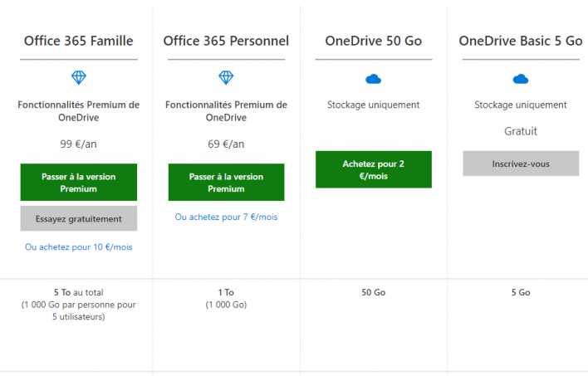Click the 99 €/an price text
The image size is (588, 376).
point(78,144)
